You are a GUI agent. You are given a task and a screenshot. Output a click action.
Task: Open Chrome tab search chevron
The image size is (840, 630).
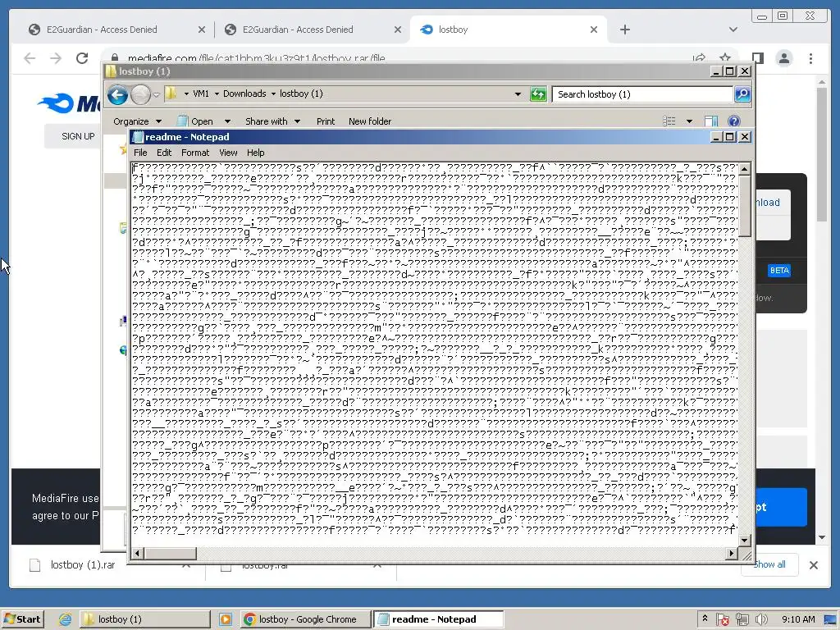[x=733, y=30]
